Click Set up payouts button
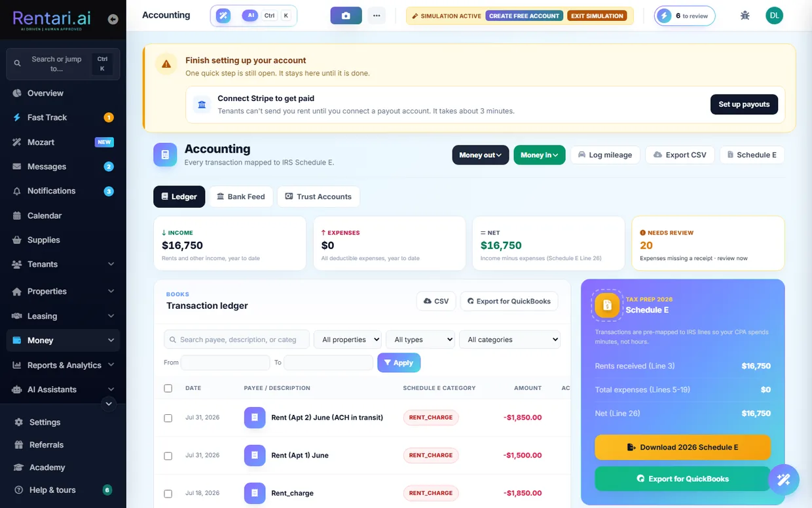This screenshot has height=508, width=812. coord(744,104)
